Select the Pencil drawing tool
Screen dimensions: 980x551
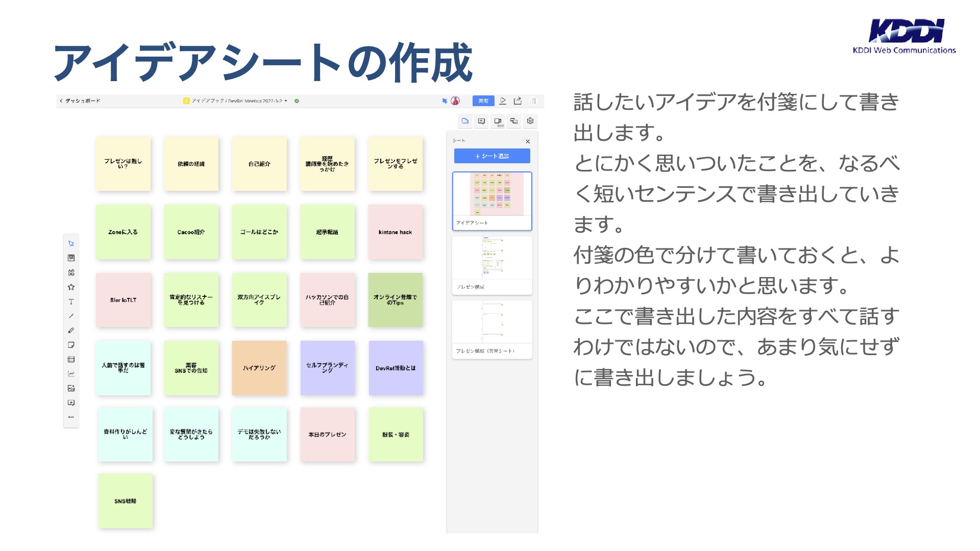pyautogui.click(x=71, y=330)
